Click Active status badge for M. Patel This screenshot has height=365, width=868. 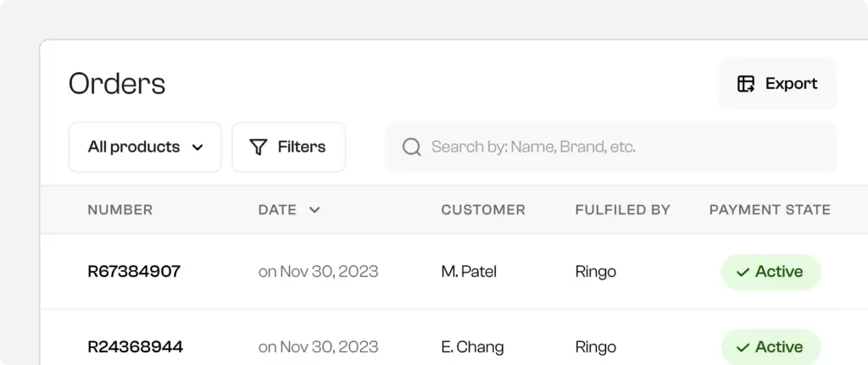click(x=771, y=272)
